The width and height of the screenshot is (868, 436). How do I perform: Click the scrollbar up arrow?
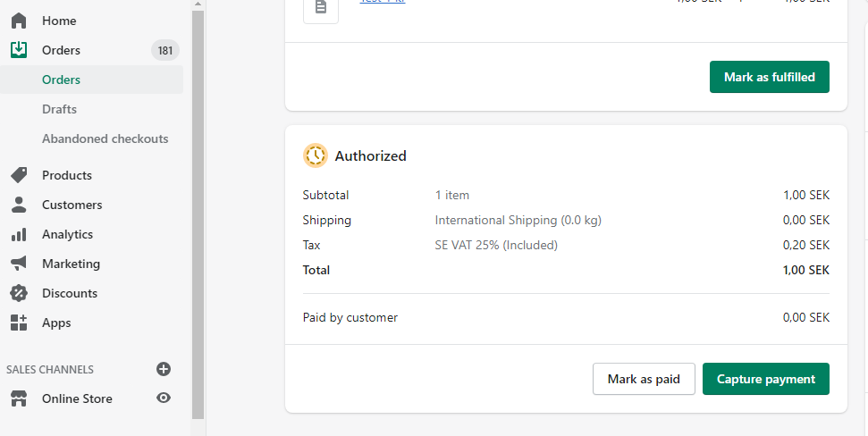pyautogui.click(x=198, y=4)
